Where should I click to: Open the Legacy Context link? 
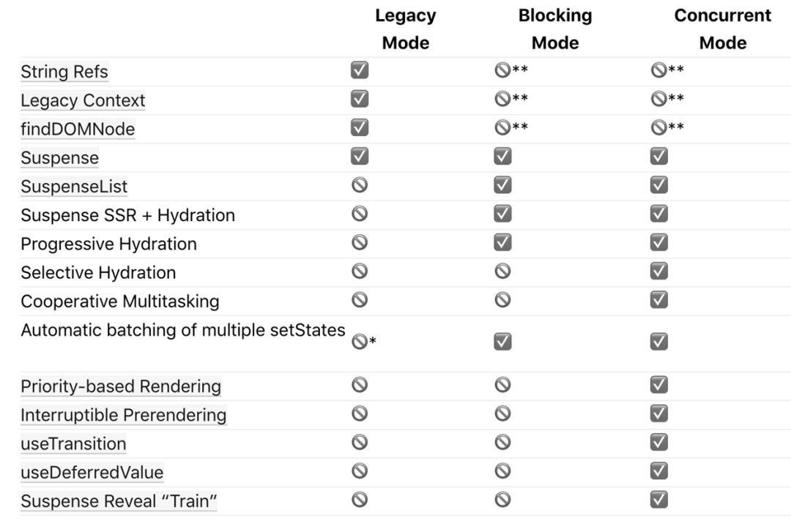tap(83, 100)
